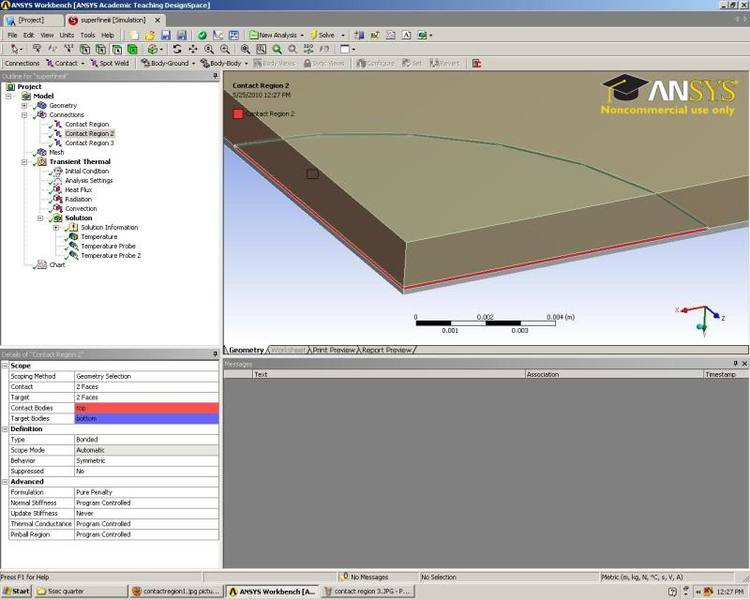The height and width of the screenshot is (600, 750).
Task: Switch to the Print Preview tab
Action: [333, 350]
